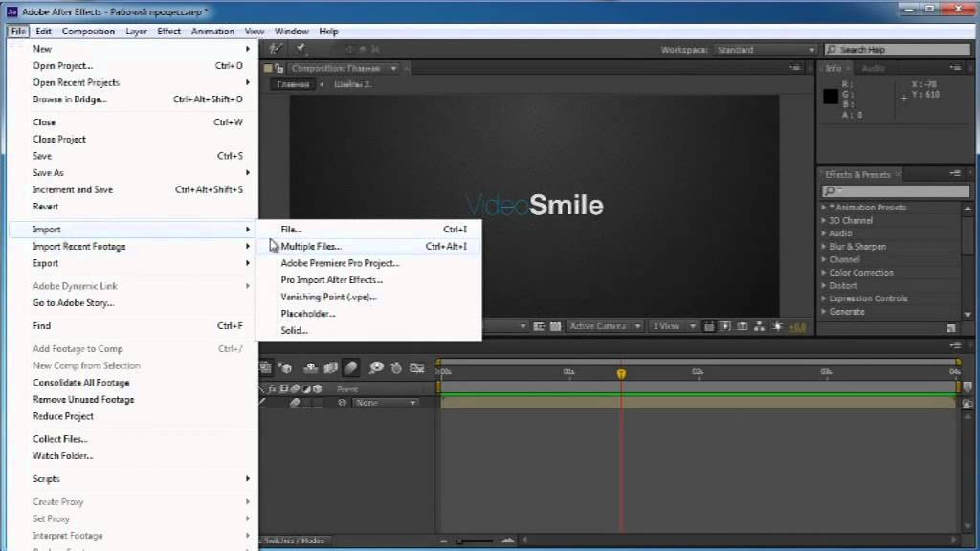Expand the 3D Channel effects category
Image resolution: width=980 pixels, height=551 pixels.
click(824, 220)
